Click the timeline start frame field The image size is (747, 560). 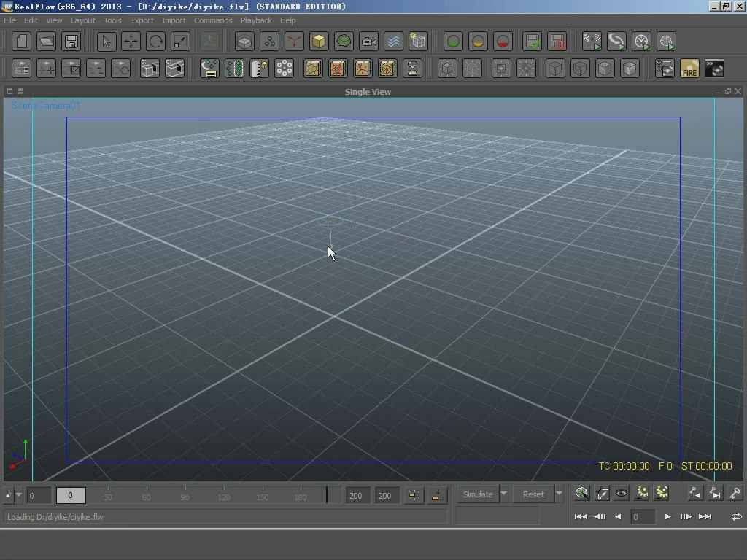[39, 495]
